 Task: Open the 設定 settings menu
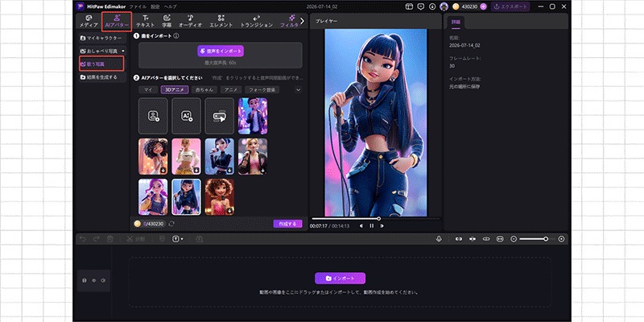155,7
